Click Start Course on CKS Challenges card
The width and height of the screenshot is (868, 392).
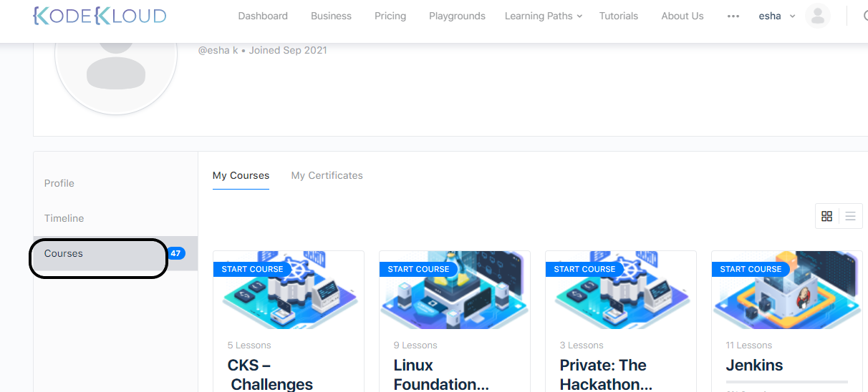(x=252, y=269)
